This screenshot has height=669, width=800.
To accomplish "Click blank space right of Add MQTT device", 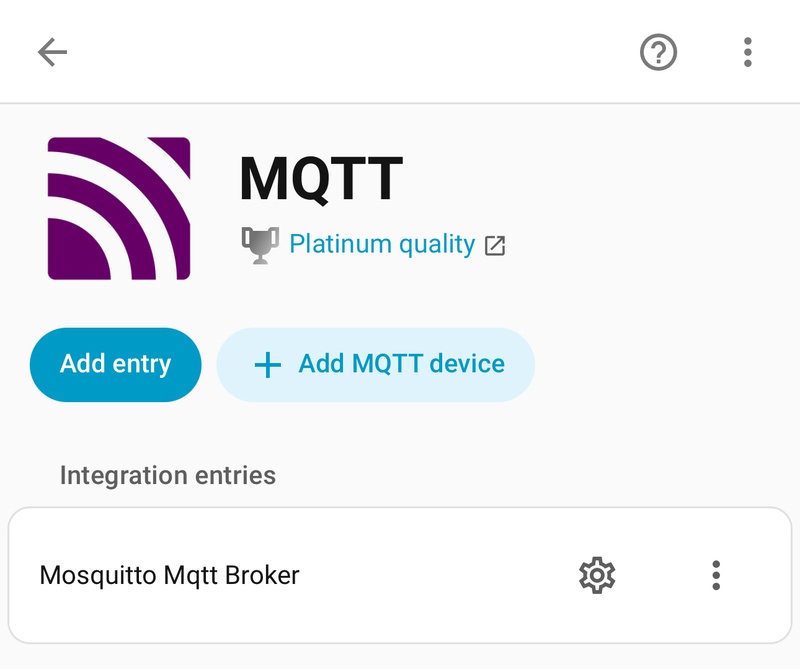I will [x=660, y=365].
